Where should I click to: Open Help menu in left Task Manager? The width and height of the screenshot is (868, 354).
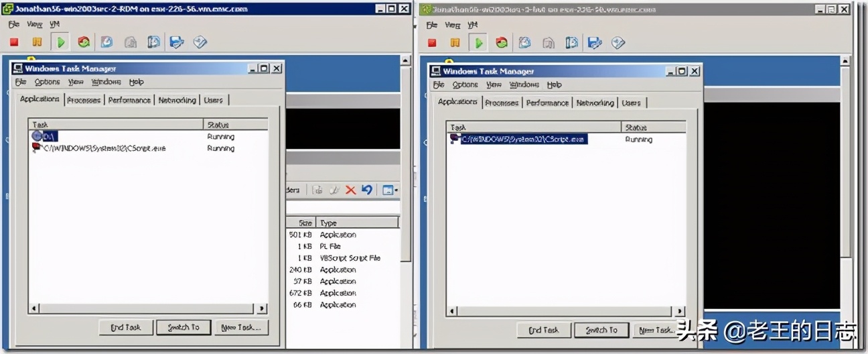(x=137, y=82)
